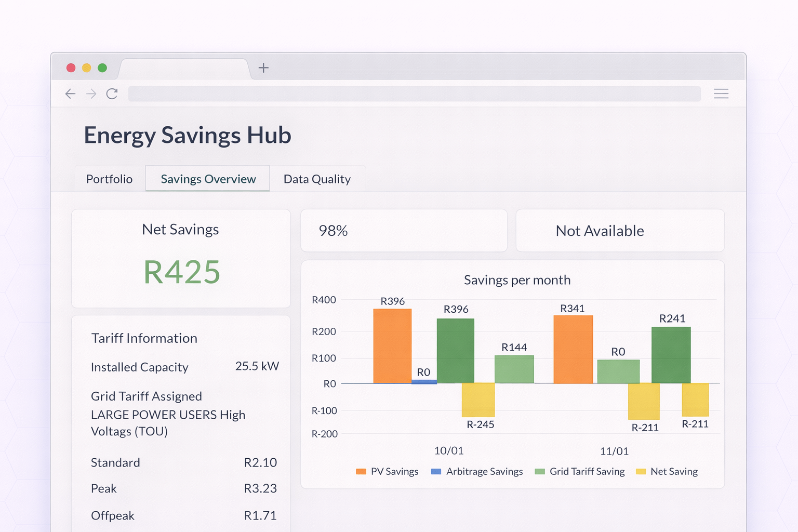Click the 98% summary card

pos(404,231)
